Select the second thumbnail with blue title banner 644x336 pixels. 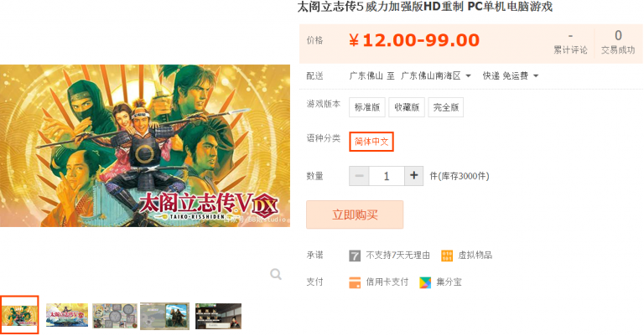[x=67, y=315]
